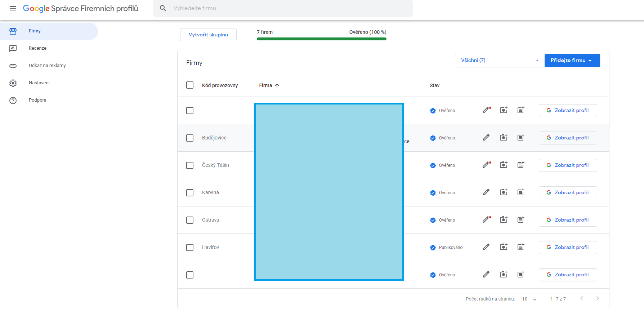
Task: Check the Český Těšín row checkbox
Action: [190, 165]
